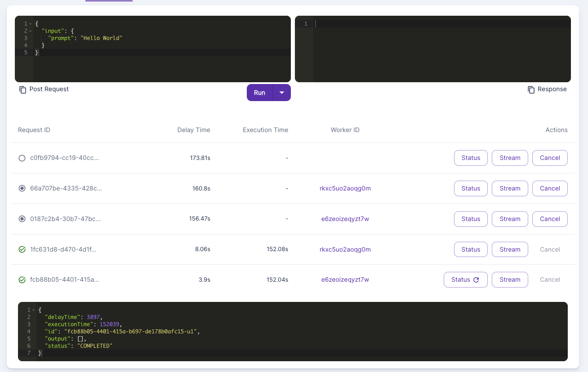Select request ID 66a707be-4335-428c...
The height and width of the screenshot is (372, 588).
click(x=66, y=189)
